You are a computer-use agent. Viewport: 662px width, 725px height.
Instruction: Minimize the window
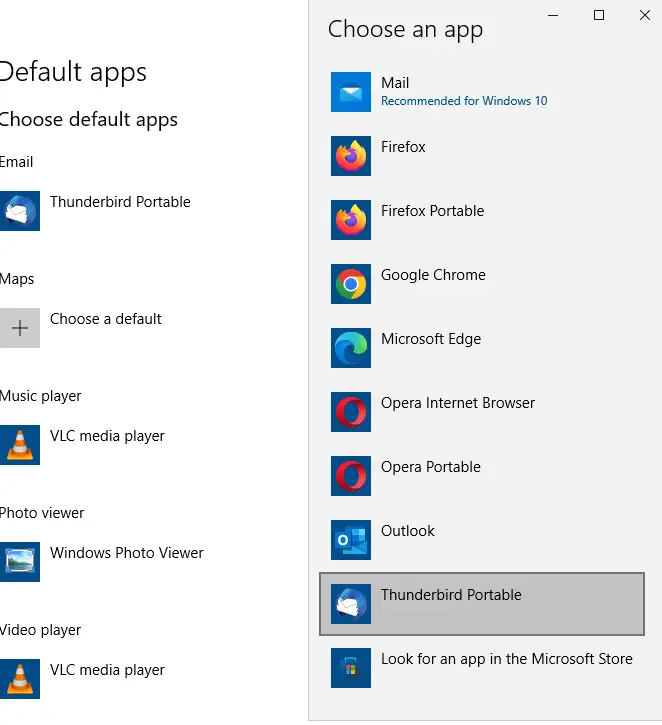pyautogui.click(x=553, y=15)
